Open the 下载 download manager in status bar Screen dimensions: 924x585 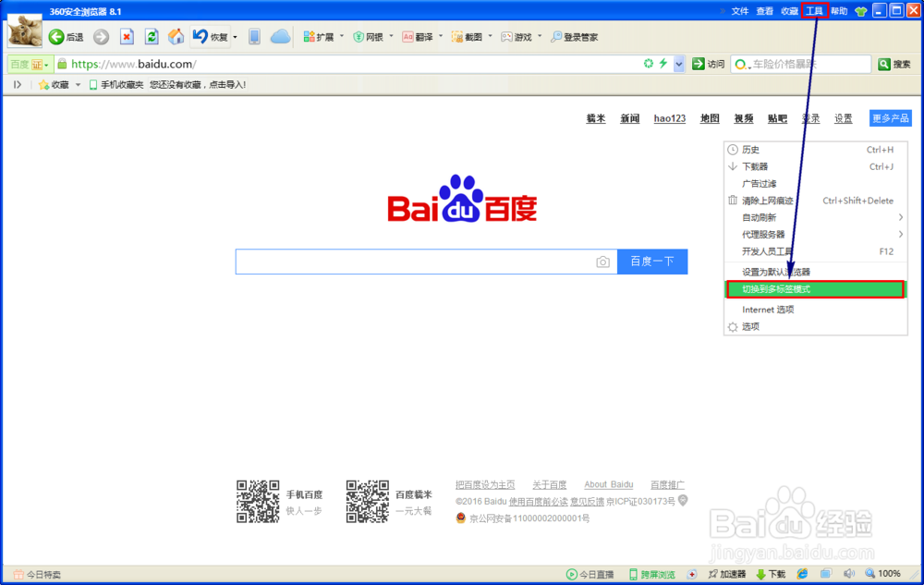pyautogui.click(x=771, y=574)
